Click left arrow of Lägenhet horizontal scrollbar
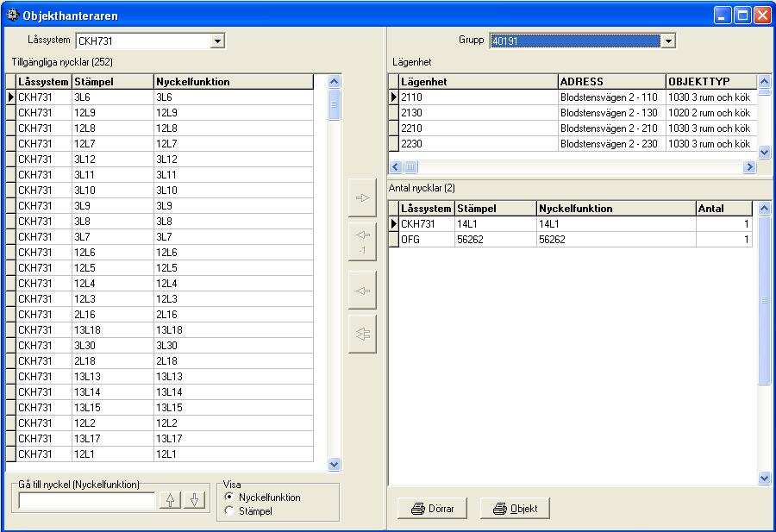Image resolution: width=776 pixels, height=532 pixels. (x=396, y=166)
